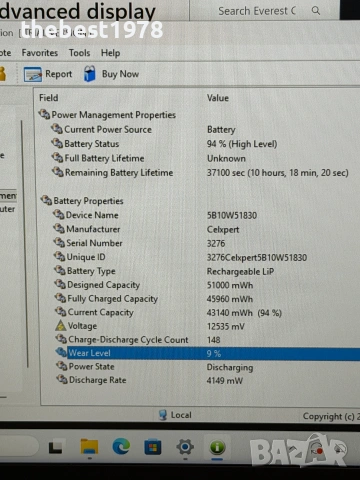Image resolution: width=360 pixels, height=480 pixels.
Task: Click the Buy Now shopping bag icon
Action: pyautogui.click(x=89, y=74)
